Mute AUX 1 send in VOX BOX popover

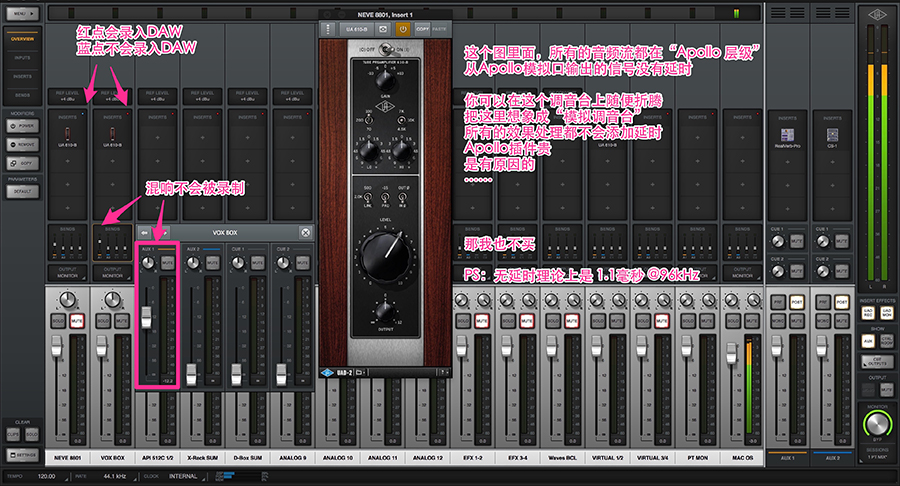[168, 263]
